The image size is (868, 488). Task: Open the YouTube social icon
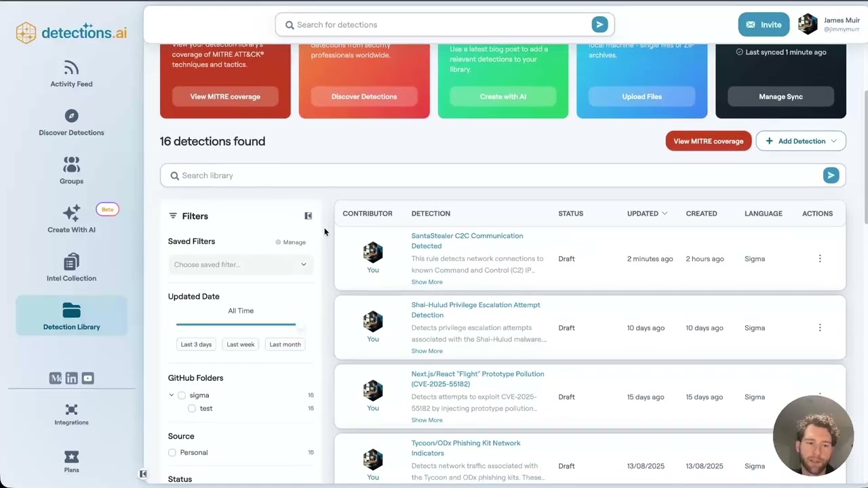[87, 378]
